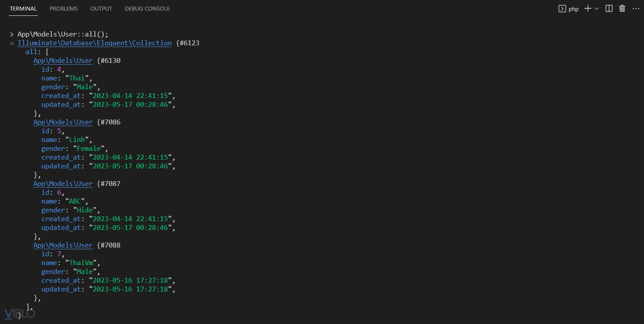Screen dimensions: 644x324
Task: Select the DEBUG CONSOLE tab
Action: (x=147, y=9)
